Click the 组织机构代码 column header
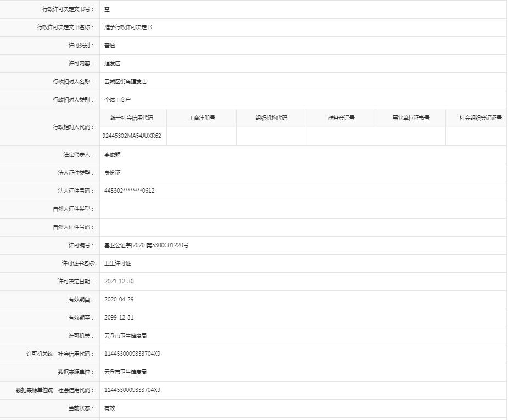Image resolution: width=509 pixels, height=420 pixels. click(271, 118)
